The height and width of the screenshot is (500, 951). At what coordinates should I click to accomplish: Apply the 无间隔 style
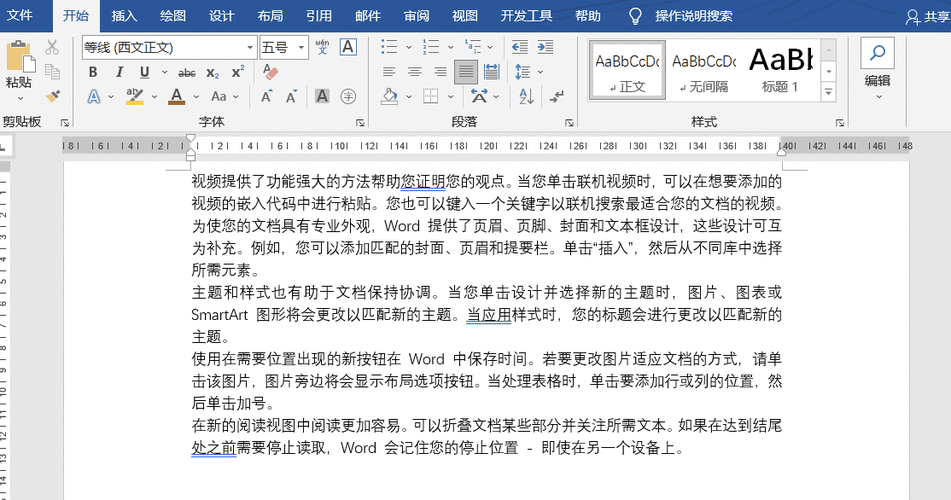pos(704,70)
